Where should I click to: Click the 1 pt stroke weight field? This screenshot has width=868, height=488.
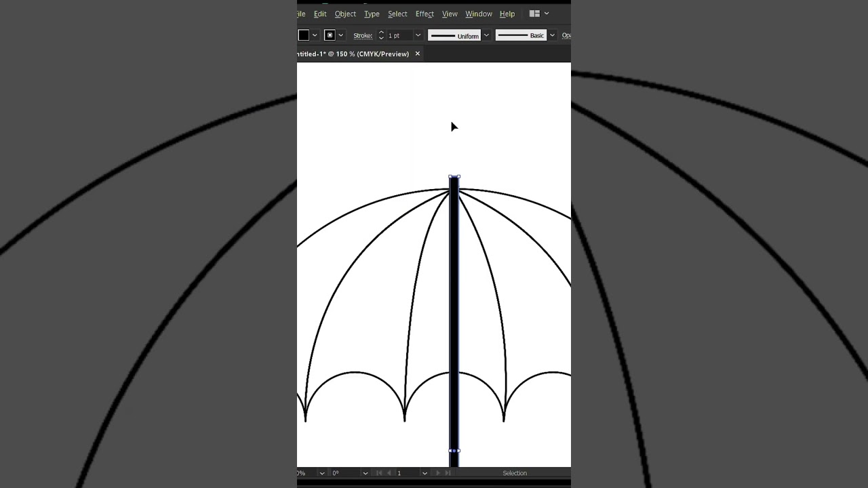[399, 35]
